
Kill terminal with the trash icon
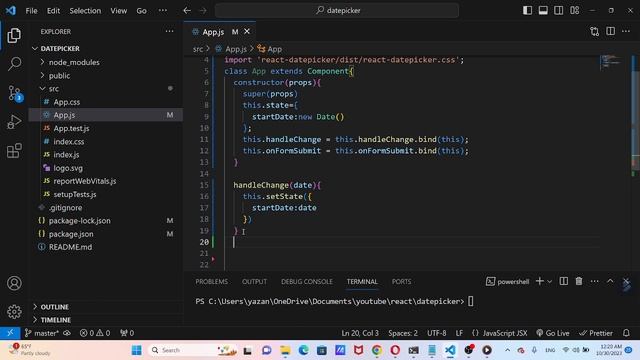pos(579,281)
